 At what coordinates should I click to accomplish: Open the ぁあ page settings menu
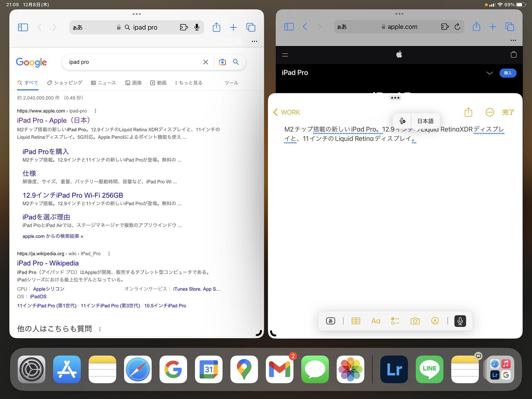[78, 27]
